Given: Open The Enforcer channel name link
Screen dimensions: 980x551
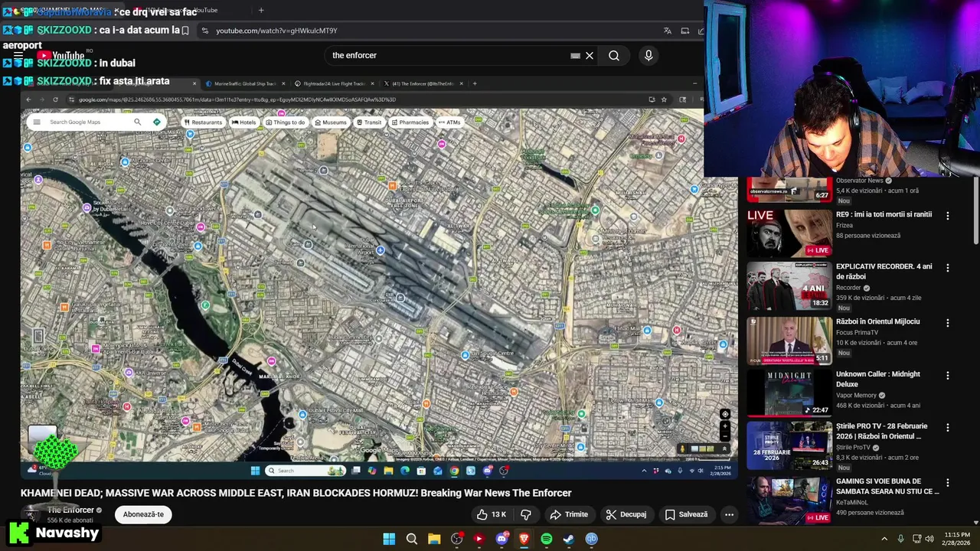Looking at the screenshot, I should click(70, 510).
